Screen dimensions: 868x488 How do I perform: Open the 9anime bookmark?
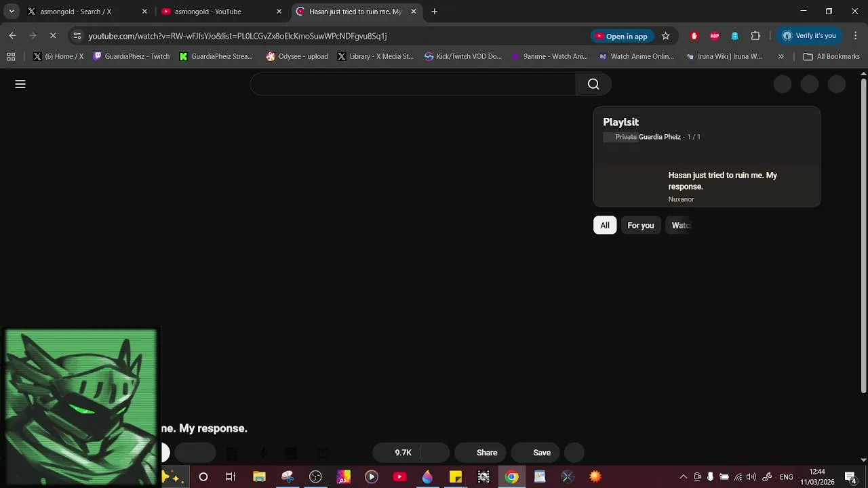click(550, 57)
